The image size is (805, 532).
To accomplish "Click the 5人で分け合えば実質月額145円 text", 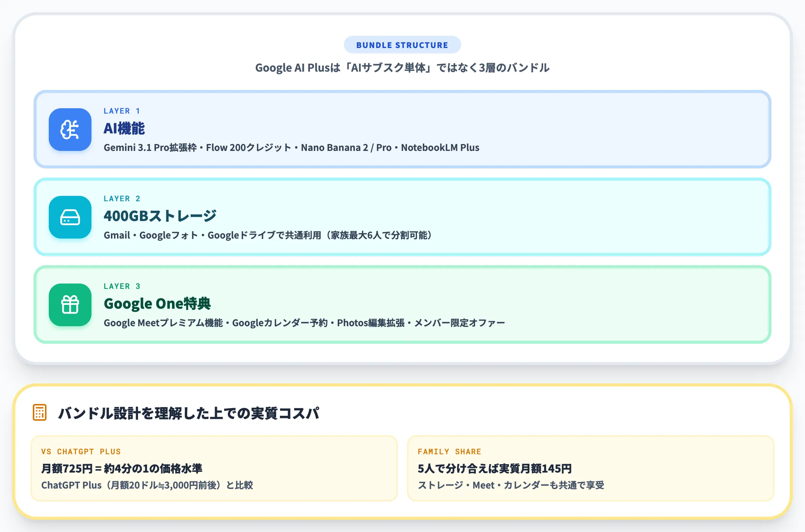I will (495, 468).
